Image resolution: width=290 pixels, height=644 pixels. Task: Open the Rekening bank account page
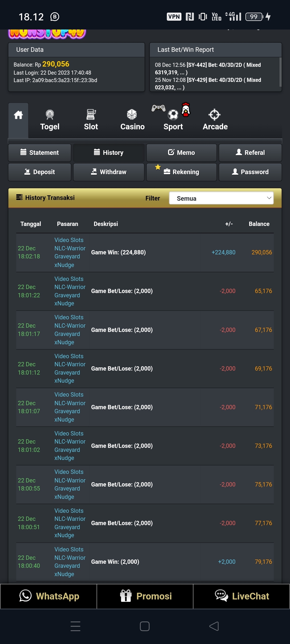tap(182, 172)
